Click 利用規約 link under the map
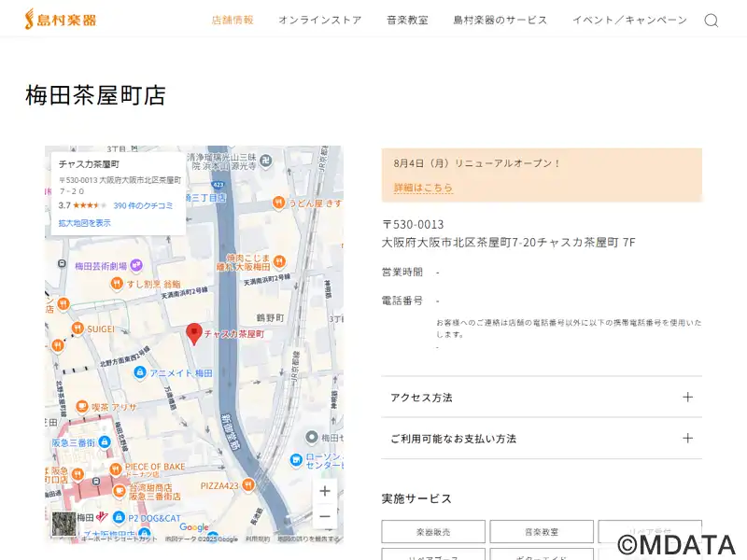 pyautogui.click(x=258, y=539)
